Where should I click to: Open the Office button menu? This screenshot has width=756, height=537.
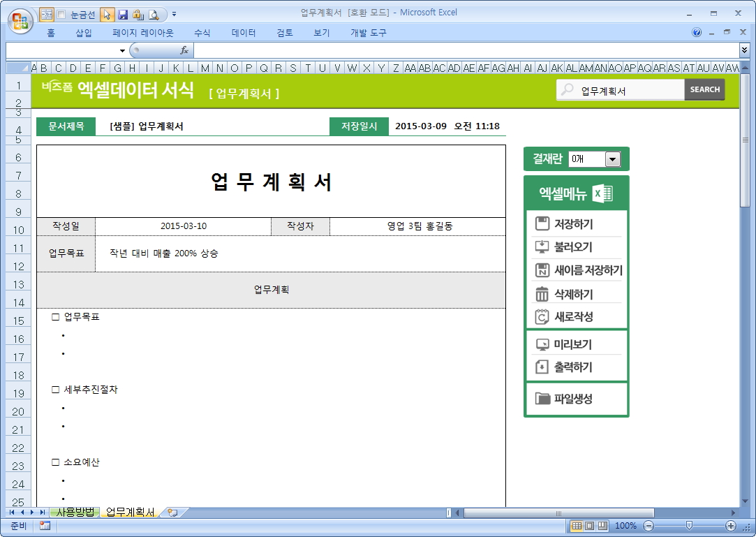pos(20,21)
